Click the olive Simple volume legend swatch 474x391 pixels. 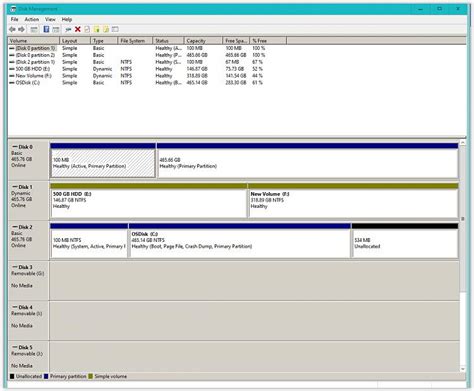coord(90,376)
